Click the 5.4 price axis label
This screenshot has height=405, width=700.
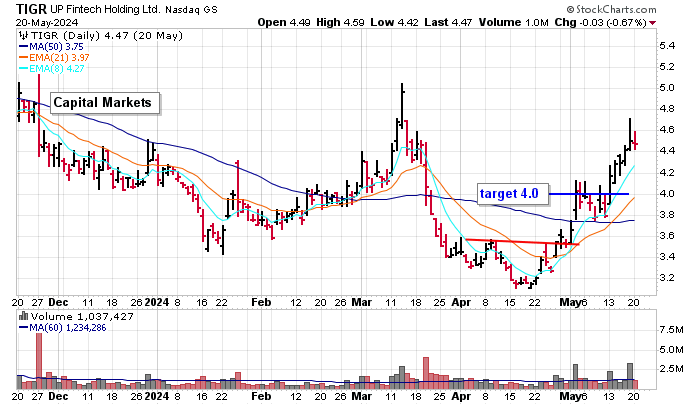click(667, 46)
